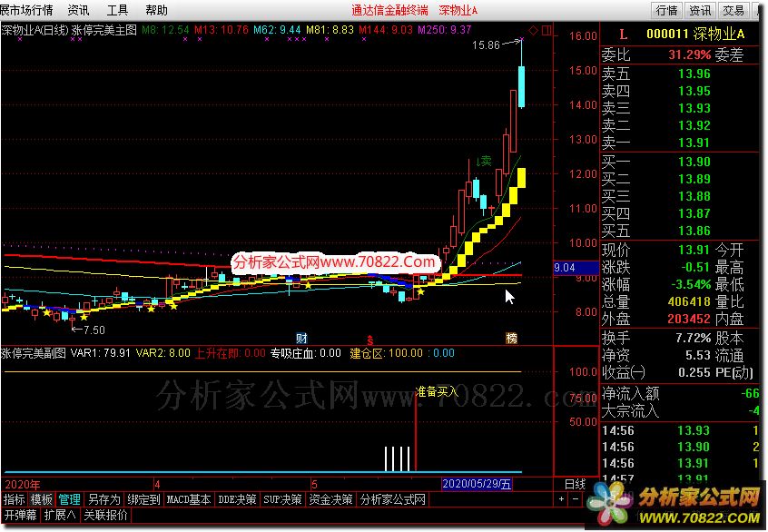
Task: Select the 模板 tab
Action: [42, 499]
